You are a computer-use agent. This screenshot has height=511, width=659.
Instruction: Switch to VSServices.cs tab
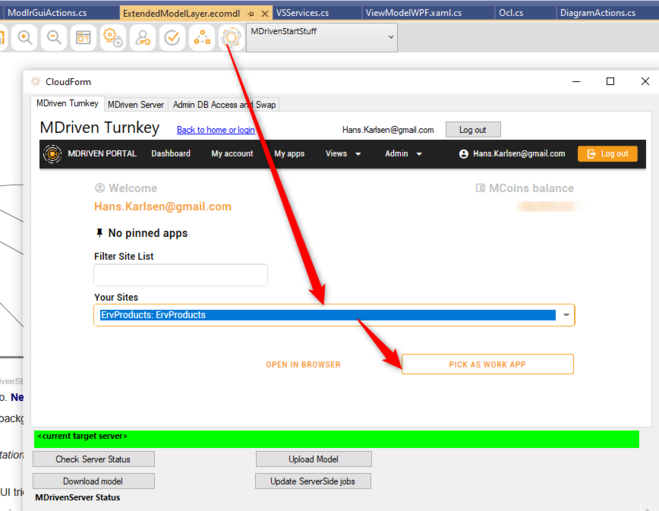(302, 13)
